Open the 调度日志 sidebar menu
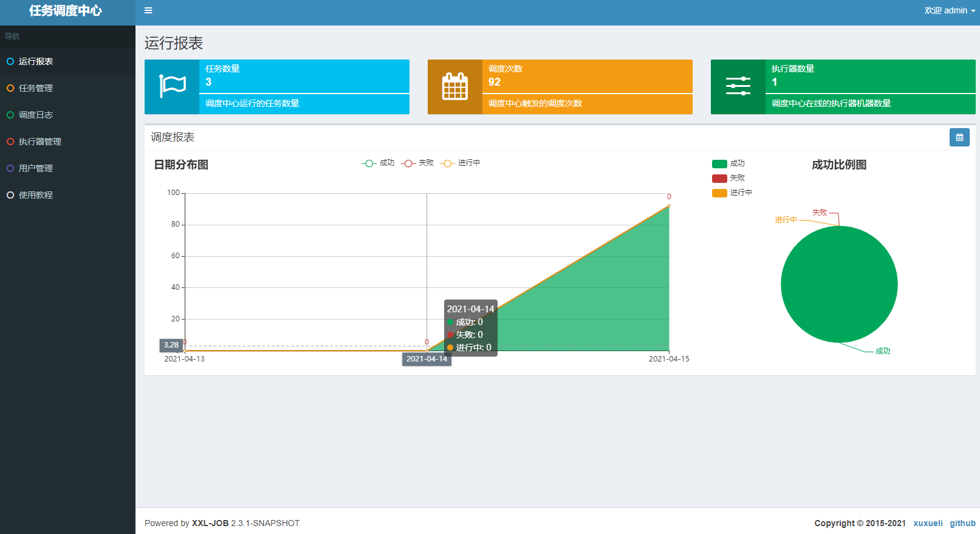 click(x=67, y=115)
